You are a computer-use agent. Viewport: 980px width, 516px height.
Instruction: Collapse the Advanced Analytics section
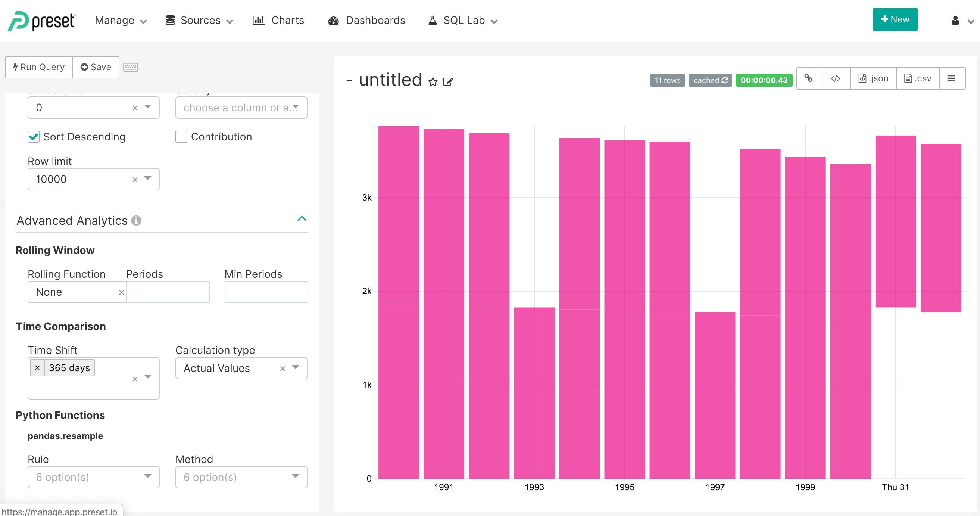(301, 218)
